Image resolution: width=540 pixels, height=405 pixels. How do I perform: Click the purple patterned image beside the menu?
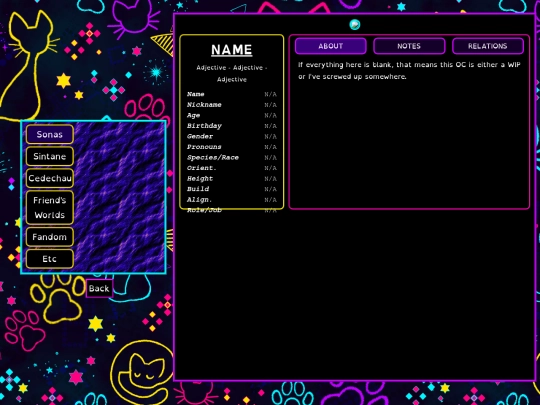[x=120, y=197]
